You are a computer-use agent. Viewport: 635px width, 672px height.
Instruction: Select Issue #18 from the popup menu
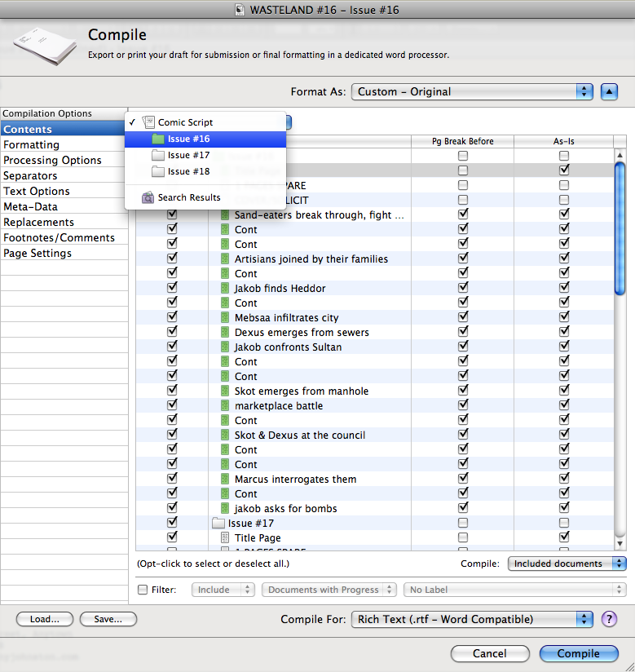tap(188, 171)
